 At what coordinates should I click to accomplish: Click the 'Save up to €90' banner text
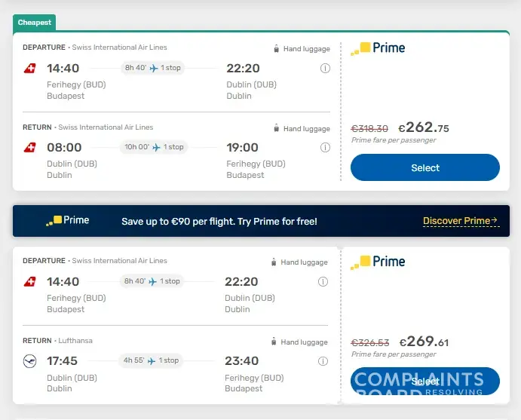pyautogui.click(x=219, y=222)
